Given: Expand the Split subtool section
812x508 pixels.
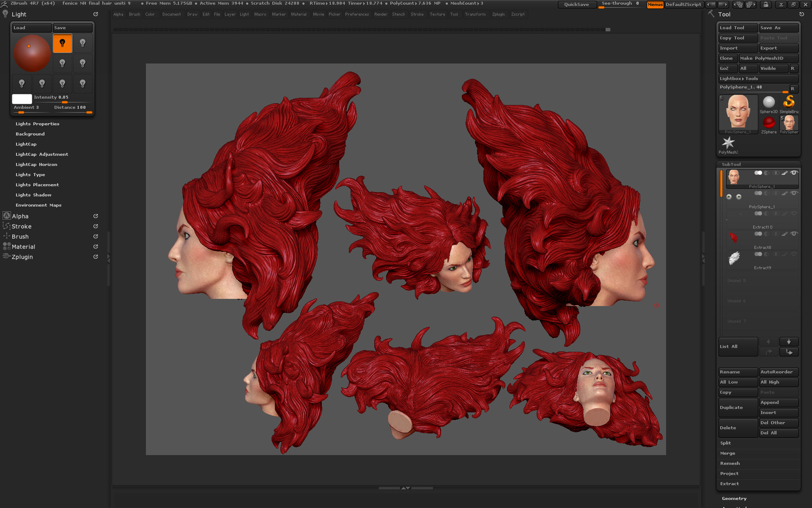Looking at the screenshot, I should [x=725, y=443].
